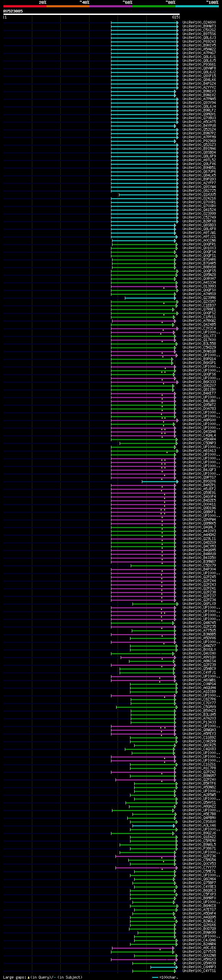Select the label UniRef100_B4P304
The image size is (222, 980).
tap(199, 569)
